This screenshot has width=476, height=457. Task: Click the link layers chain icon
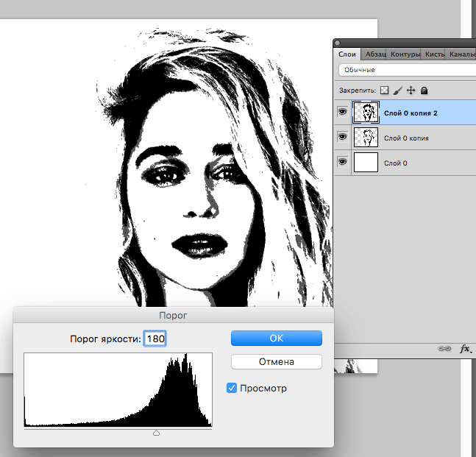tap(444, 349)
